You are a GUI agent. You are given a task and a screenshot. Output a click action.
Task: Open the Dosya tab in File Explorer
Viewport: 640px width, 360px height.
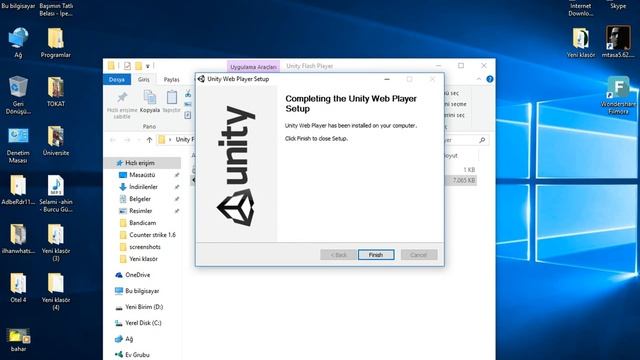click(117, 80)
